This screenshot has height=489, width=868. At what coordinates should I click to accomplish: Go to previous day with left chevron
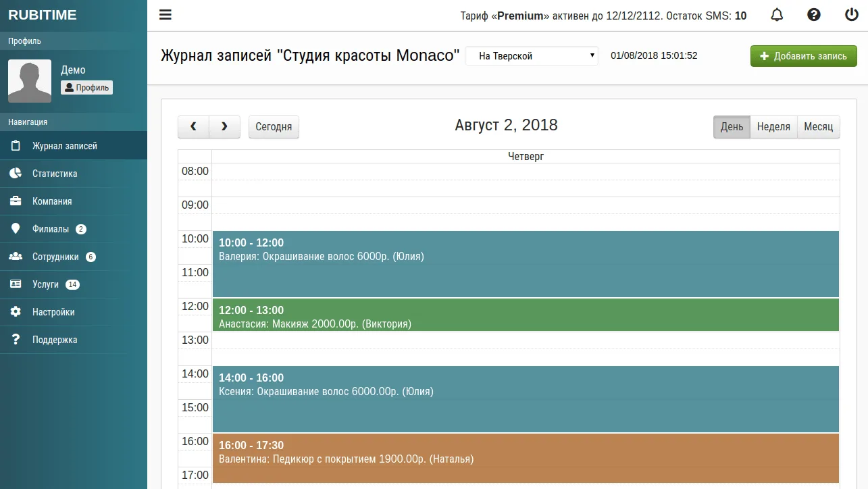[193, 127]
